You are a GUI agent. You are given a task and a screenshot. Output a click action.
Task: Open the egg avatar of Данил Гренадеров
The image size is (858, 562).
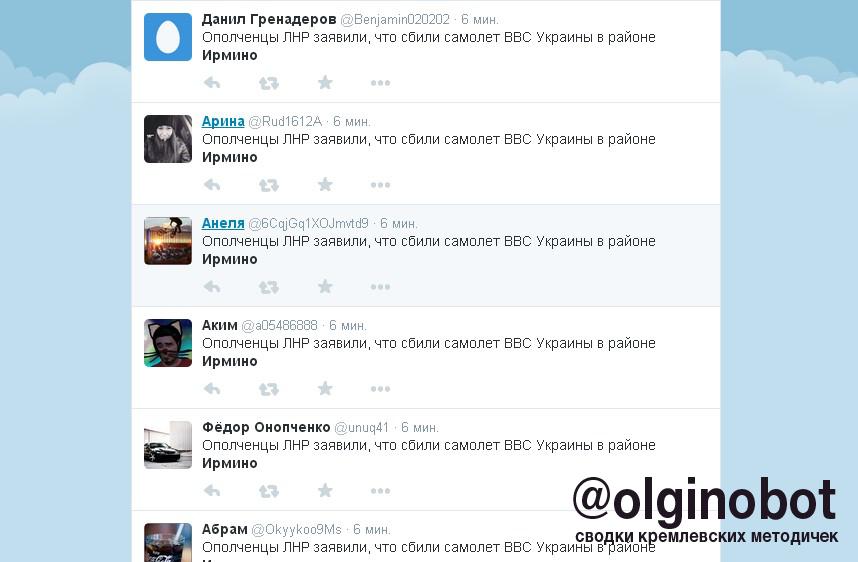pos(168,37)
